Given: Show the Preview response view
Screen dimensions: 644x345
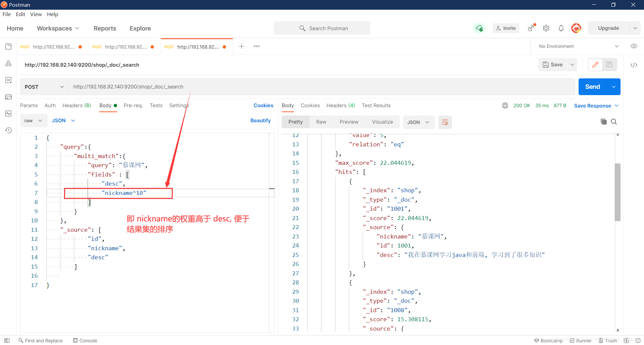Looking at the screenshot, I should tap(349, 122).
